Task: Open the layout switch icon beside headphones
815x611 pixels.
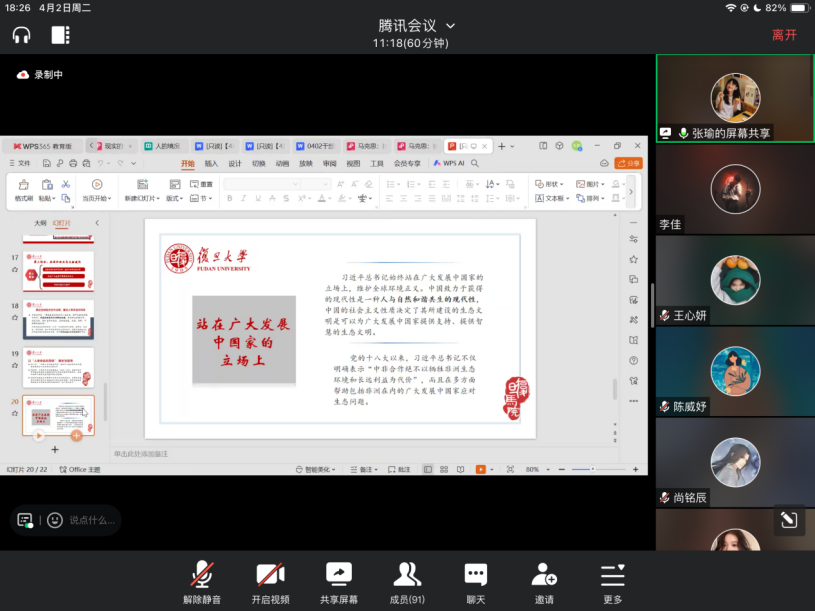Action: click(60, 35)
